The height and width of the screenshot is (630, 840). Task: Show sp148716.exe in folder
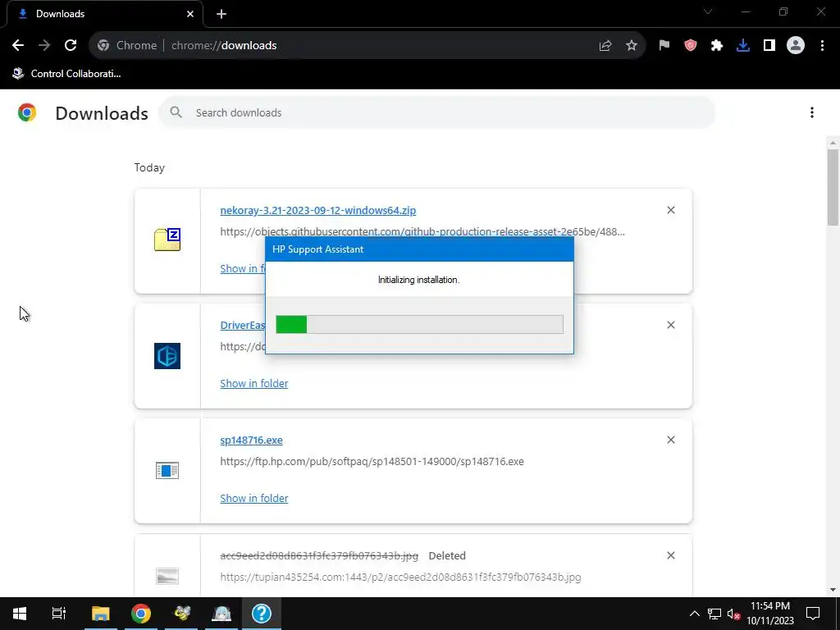tap(254, 498)
